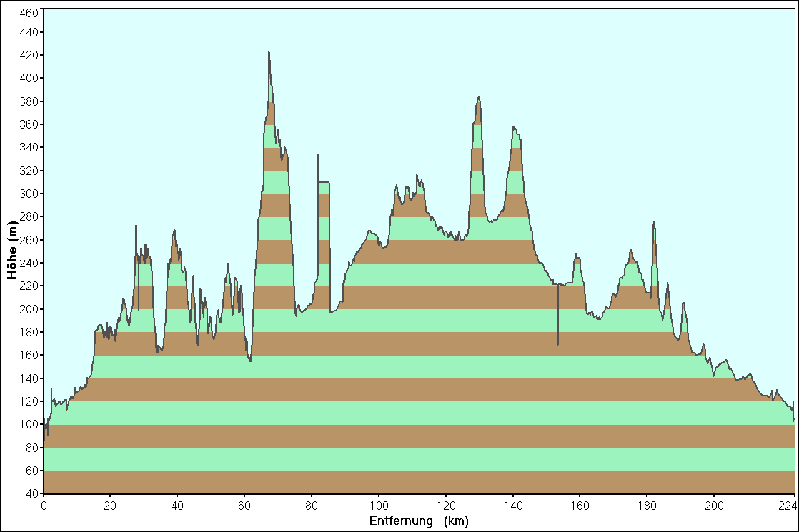
Task: Click the peak summit near 140 km
Action: 514,129
